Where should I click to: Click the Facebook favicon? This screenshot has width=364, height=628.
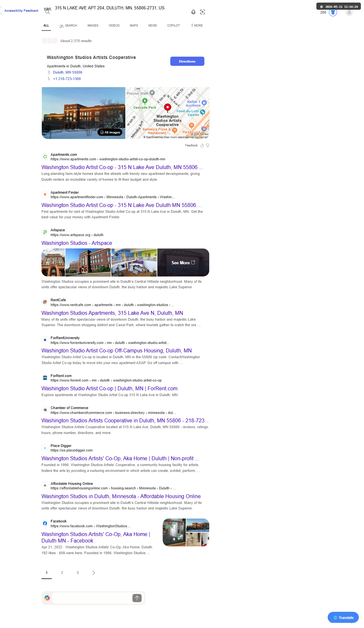45,523
